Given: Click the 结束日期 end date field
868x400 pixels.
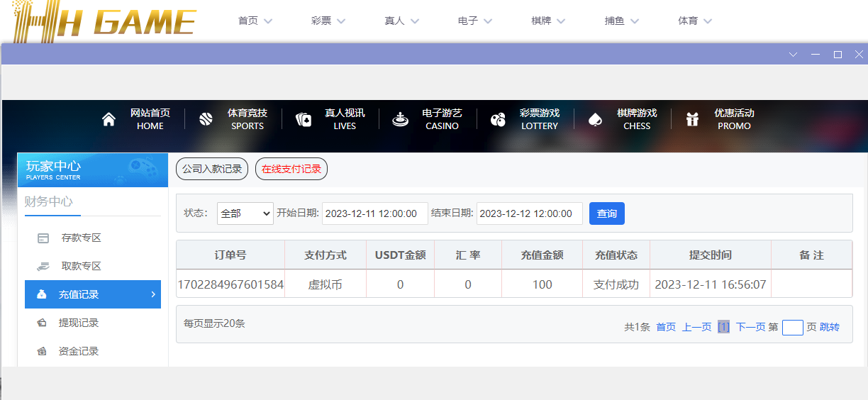Looking at the screenshot, I should pyautogui.click(x=530, y=213).
